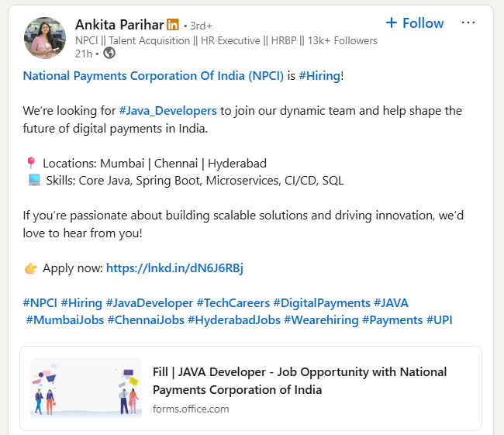Open the JAVA Developer job form title
Screen dimensions: 504x435
point(299,381)
